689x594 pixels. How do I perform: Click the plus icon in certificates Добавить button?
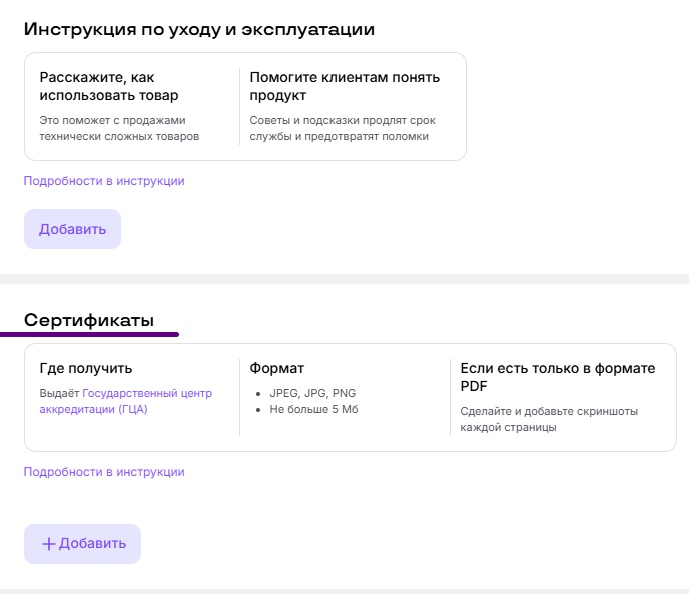click(x=48, y=544)
